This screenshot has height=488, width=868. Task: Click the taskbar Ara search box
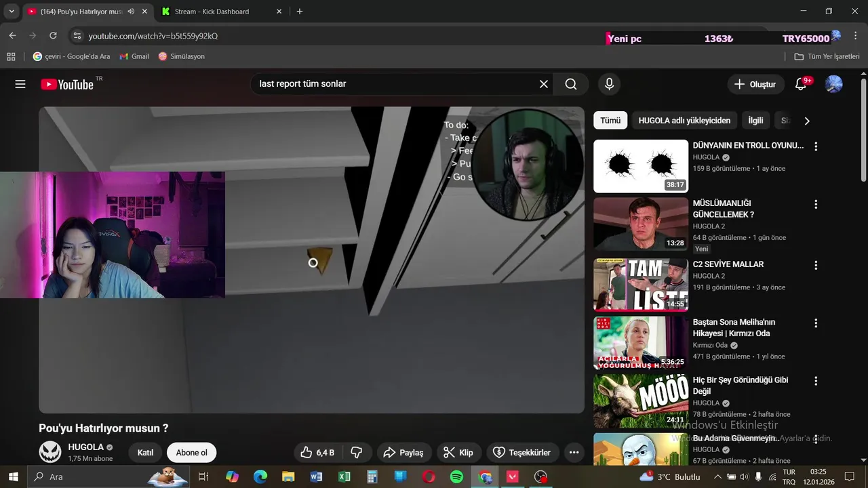[108, 476]
